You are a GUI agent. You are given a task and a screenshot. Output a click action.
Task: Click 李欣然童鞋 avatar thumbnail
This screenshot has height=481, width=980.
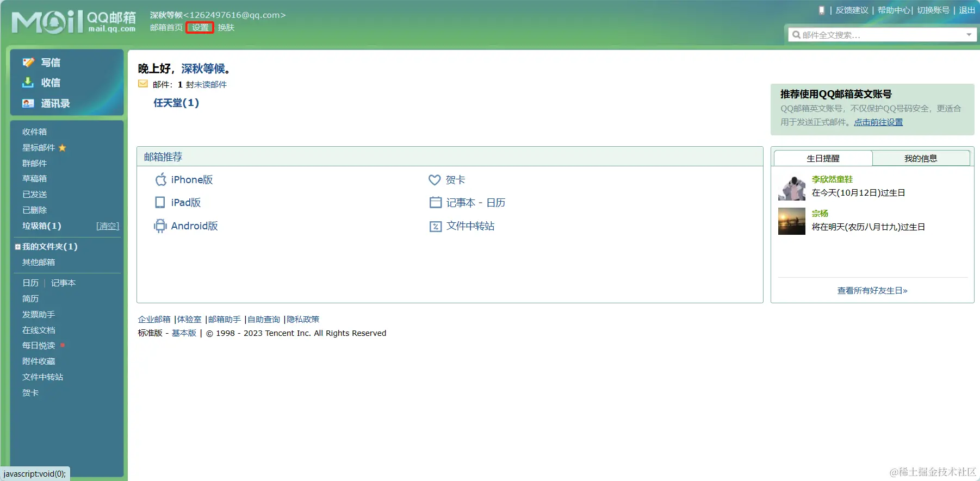coord(792,188)
